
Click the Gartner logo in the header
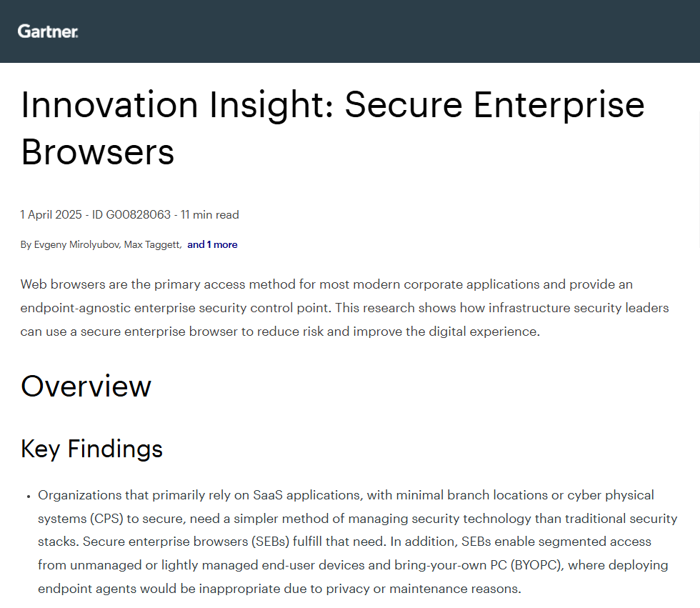[x=48, y=31]
